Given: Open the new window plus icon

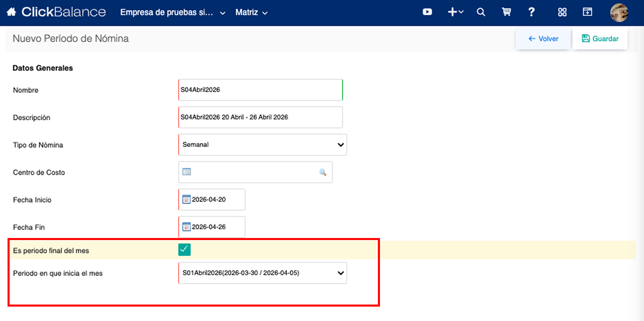Looking at the screenshot, I should [x=587, y=12].
